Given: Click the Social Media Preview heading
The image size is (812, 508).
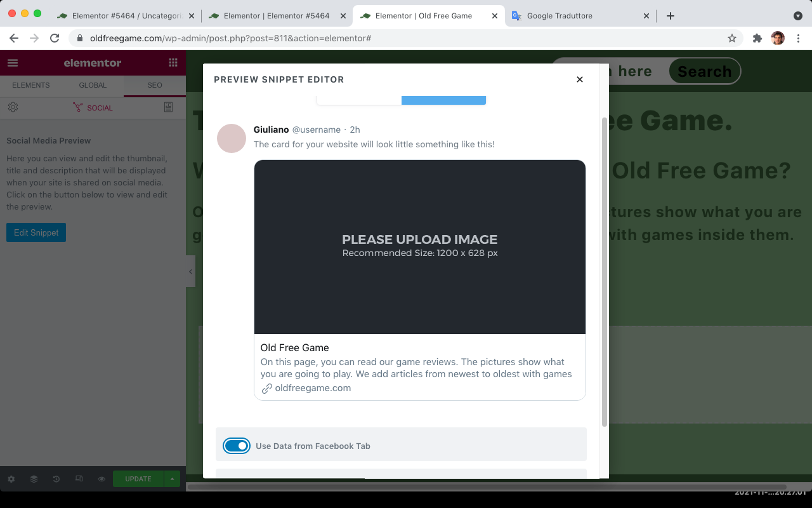Looking at the screenshot, I should [49, 140].
